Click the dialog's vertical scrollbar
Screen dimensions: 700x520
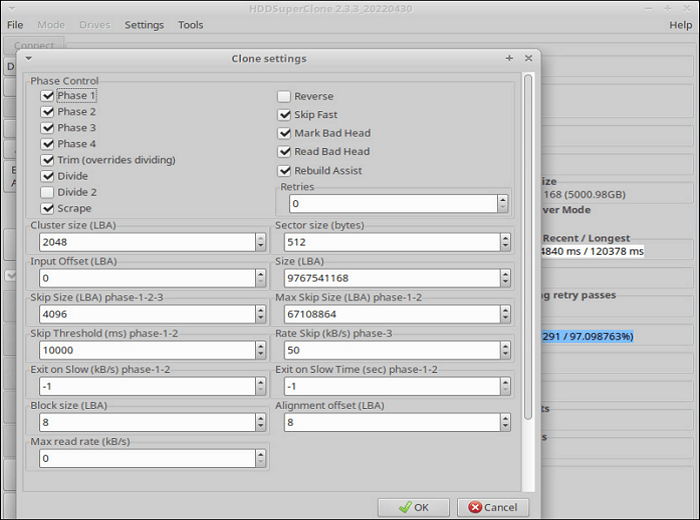528,250
